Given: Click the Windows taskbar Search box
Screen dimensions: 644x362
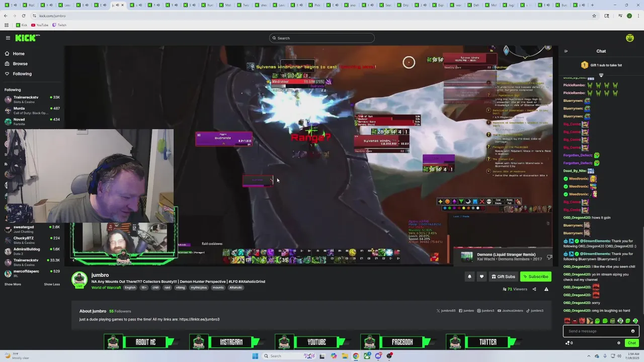Looking at the screenshot, I should pyautogui.click(x=289, y=356).
